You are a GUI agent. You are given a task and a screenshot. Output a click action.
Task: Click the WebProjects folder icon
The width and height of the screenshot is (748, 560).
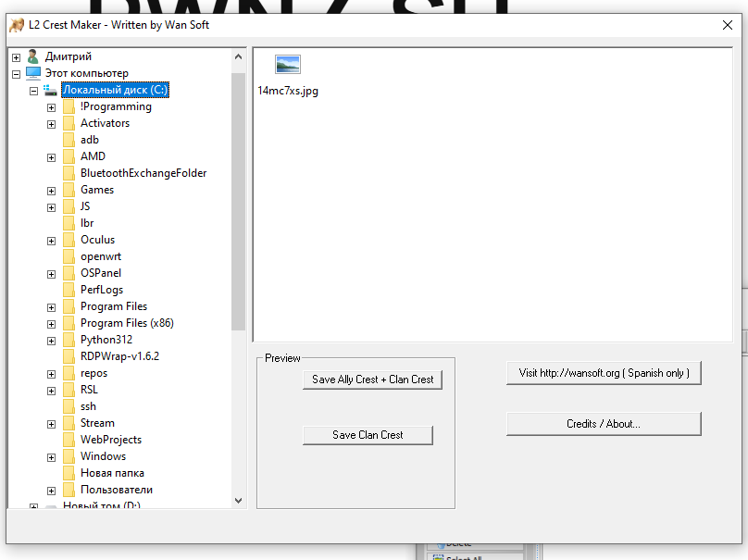[x=69, y=440]
